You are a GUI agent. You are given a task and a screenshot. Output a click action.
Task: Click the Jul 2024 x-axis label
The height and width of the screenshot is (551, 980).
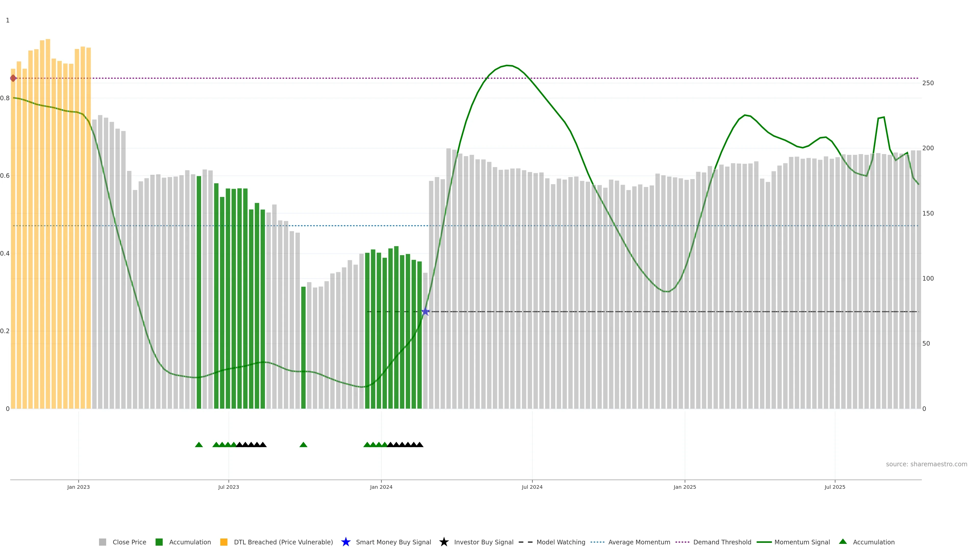tap(532, 487)
